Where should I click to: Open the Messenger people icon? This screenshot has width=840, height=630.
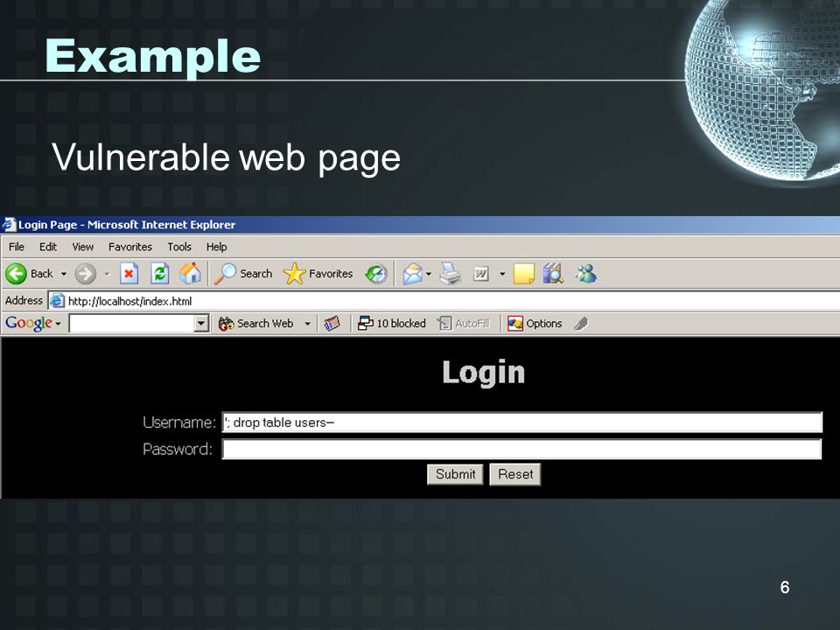[586, 274]
